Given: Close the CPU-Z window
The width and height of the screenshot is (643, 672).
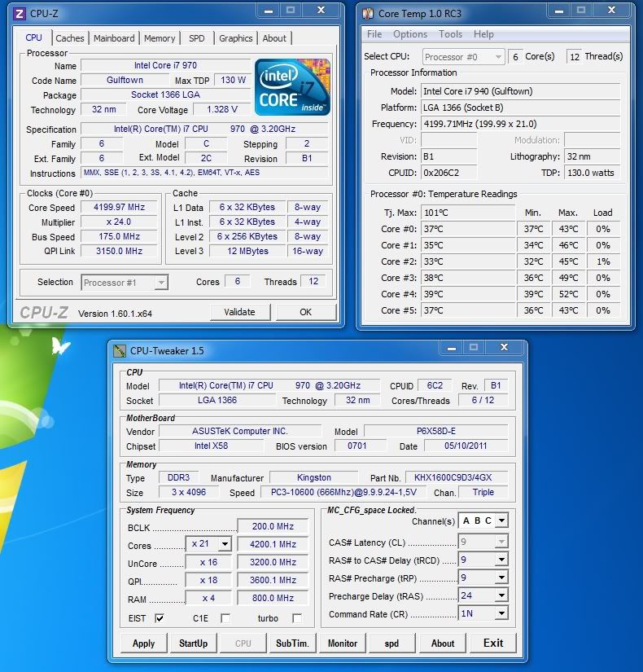Looking at the screenshot, I should tap(321, 11).
